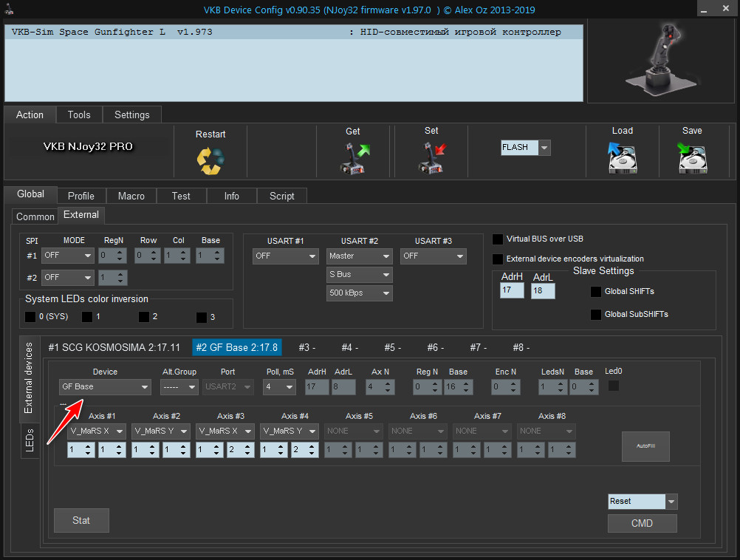Viewport: 740px width, 560px height.
Task: Enable Virtual BUS over USB
Action: [498, 239]
